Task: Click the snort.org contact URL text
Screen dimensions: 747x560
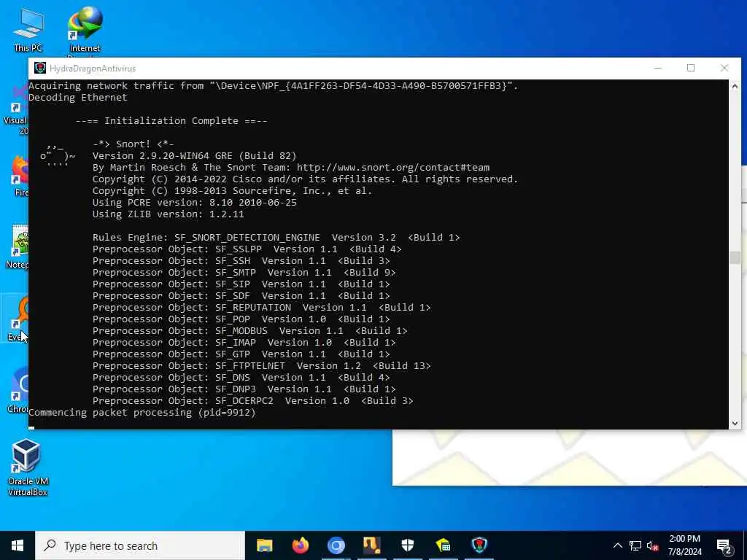Action: tap(393, 168)
